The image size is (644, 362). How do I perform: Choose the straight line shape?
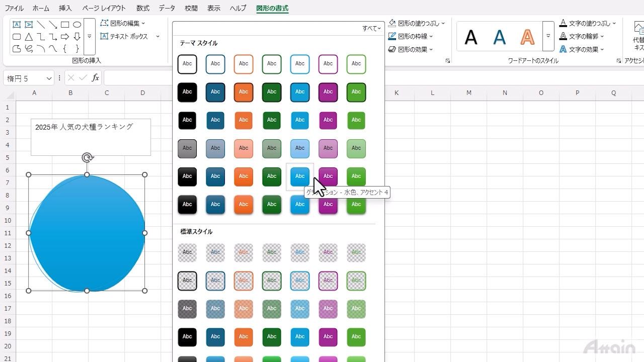41,25
